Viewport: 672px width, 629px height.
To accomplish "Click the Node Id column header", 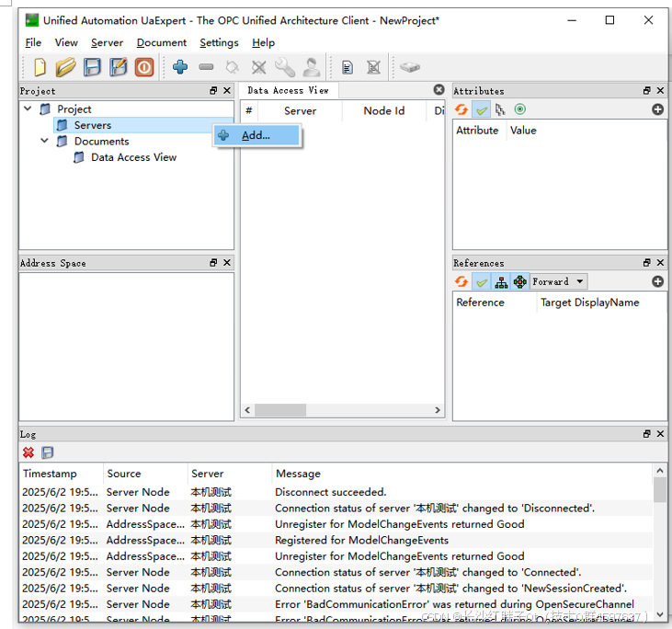I will coord(384,110).
